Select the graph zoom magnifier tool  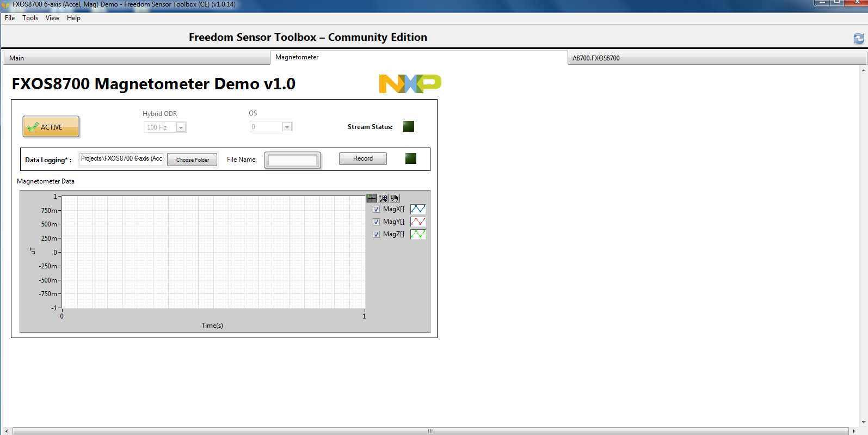tap(384, 198)
